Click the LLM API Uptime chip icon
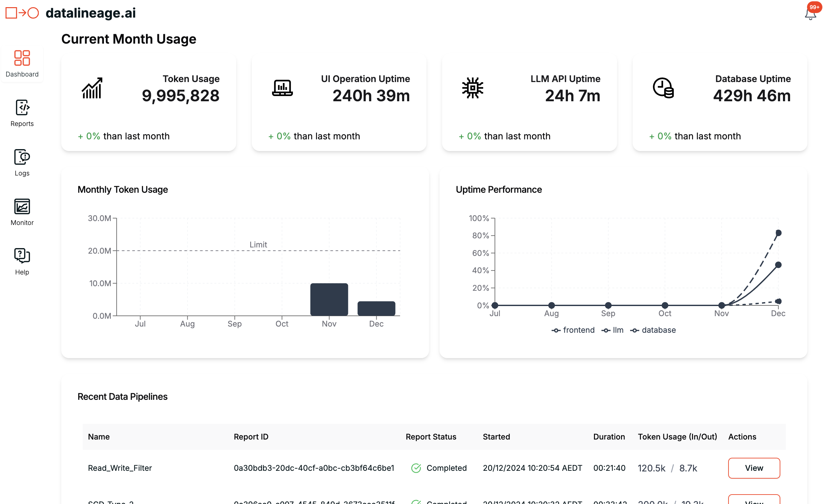This screenshot has width=823, height=504. 473,88
